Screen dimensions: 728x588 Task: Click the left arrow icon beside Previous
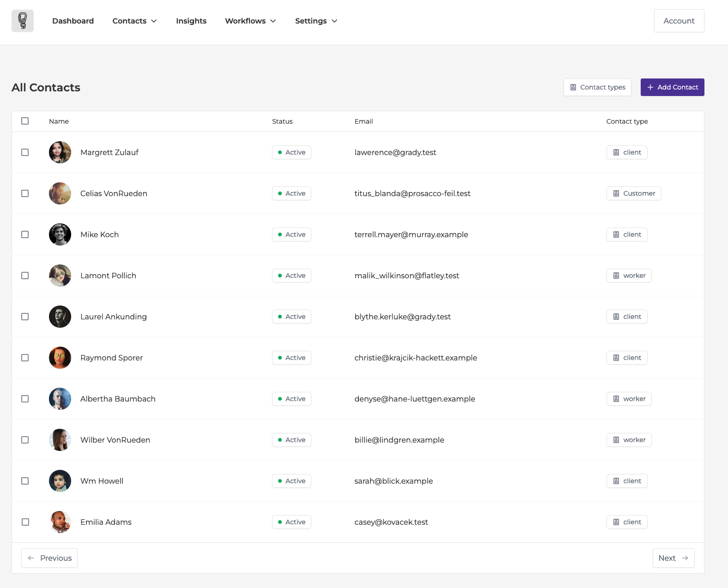click(31, 558)
